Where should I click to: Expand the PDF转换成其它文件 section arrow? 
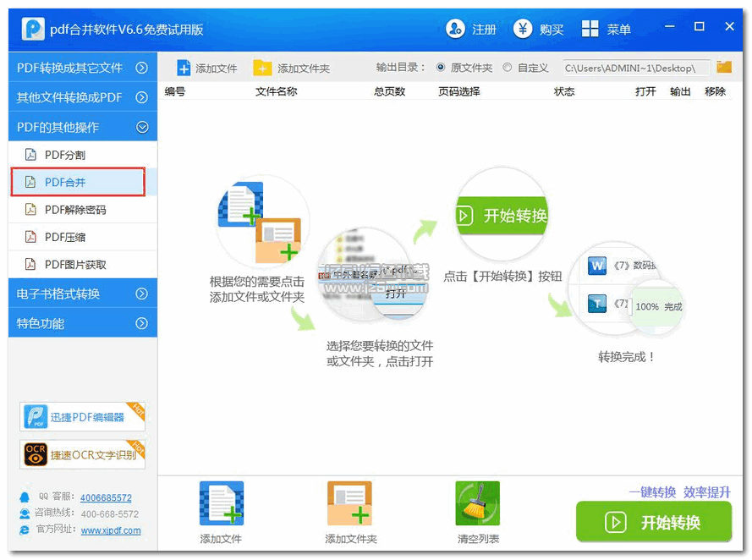point(141,68)
